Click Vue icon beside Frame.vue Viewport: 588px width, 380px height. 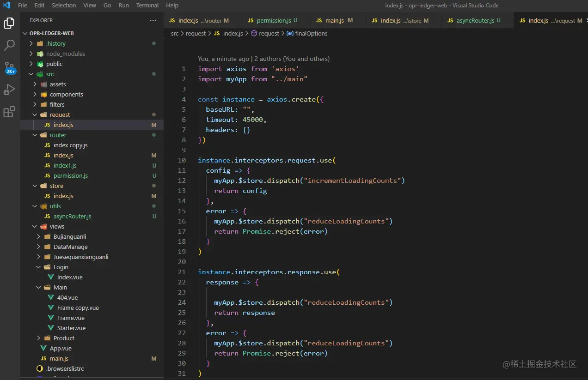click(51, 318)
